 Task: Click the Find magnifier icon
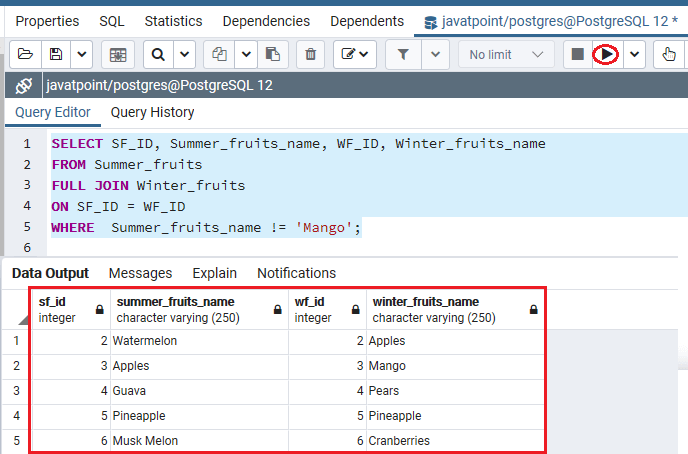point(158,54)
